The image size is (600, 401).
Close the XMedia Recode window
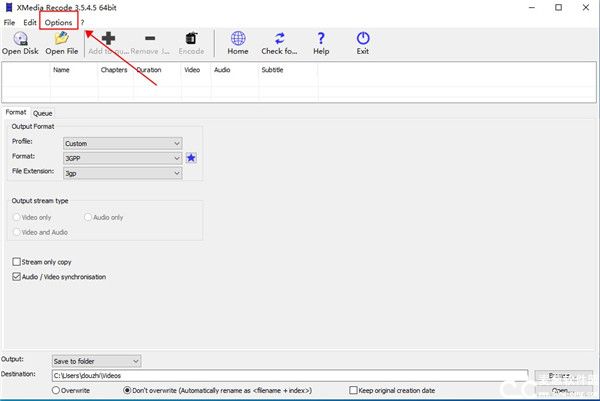[586, 7]
